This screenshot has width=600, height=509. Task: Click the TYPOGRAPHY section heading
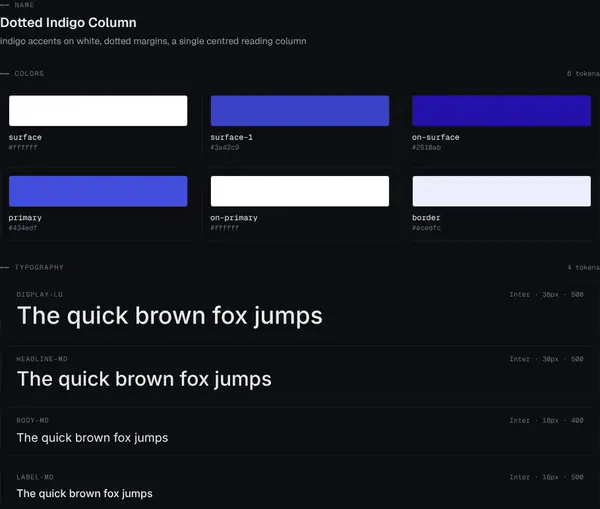pyautogui.click(x=39, y=267)
